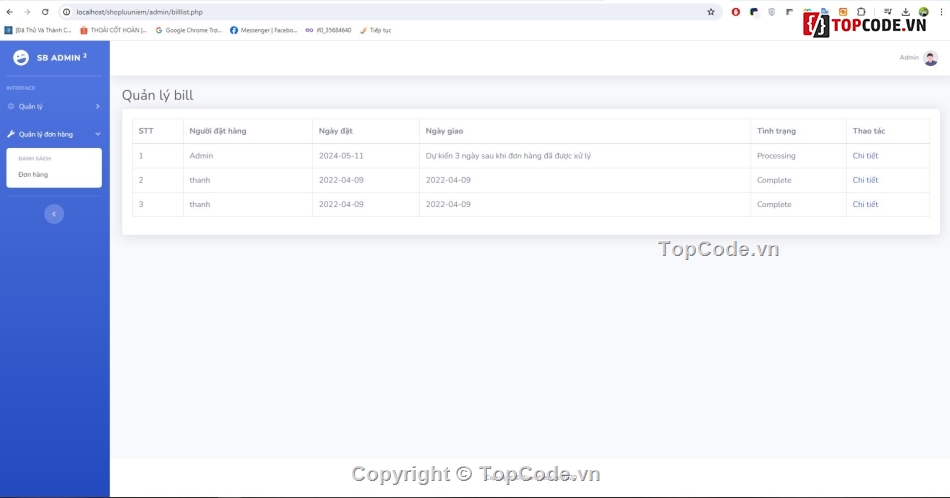Image resolution: width=950 pixels, height=498 pixels.
Task: Click the red Opera extension icon
Action: [x=736, y=12]
